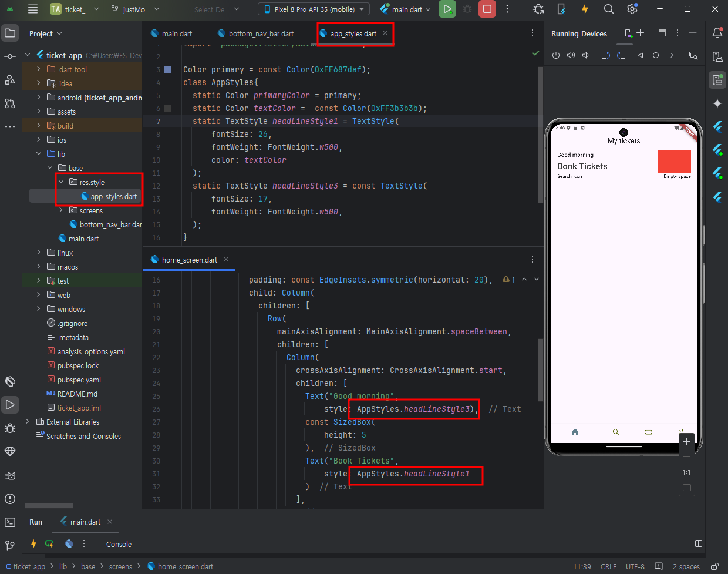Click color swatch on line 3 gutter
The image size is (728, 574).
point(167,69)
